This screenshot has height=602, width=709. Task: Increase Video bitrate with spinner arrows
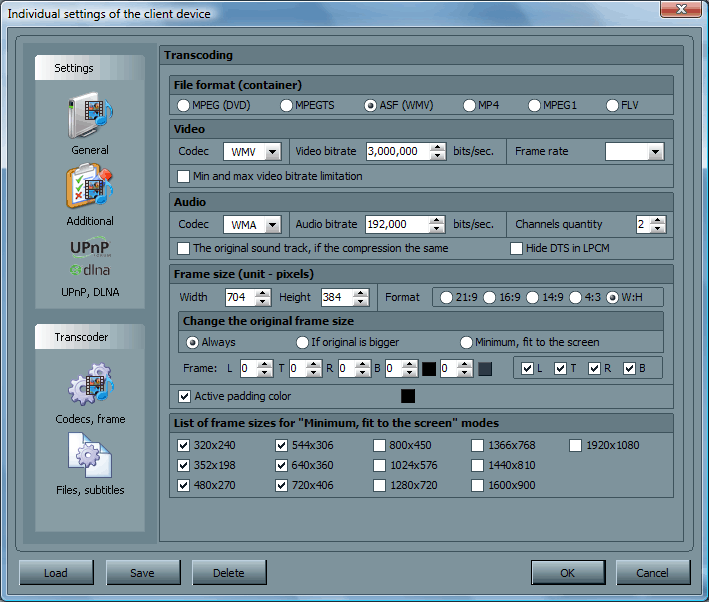tap(437, 147)
